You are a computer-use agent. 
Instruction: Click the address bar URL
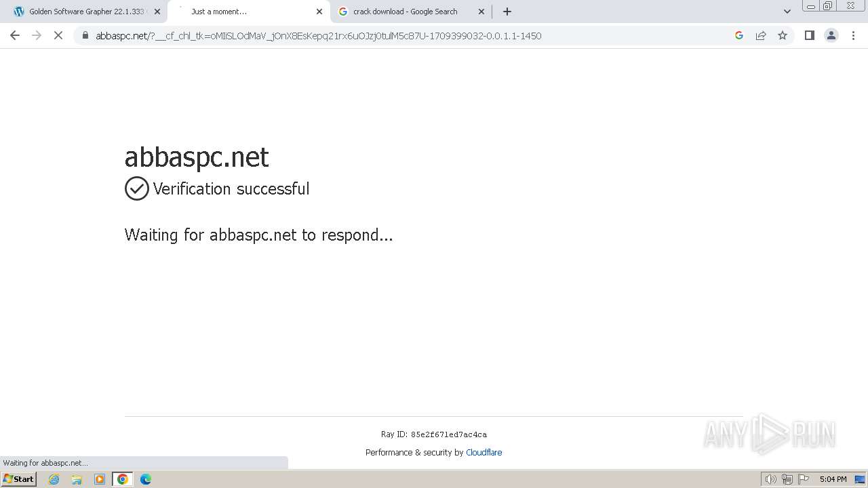[319, 36]
